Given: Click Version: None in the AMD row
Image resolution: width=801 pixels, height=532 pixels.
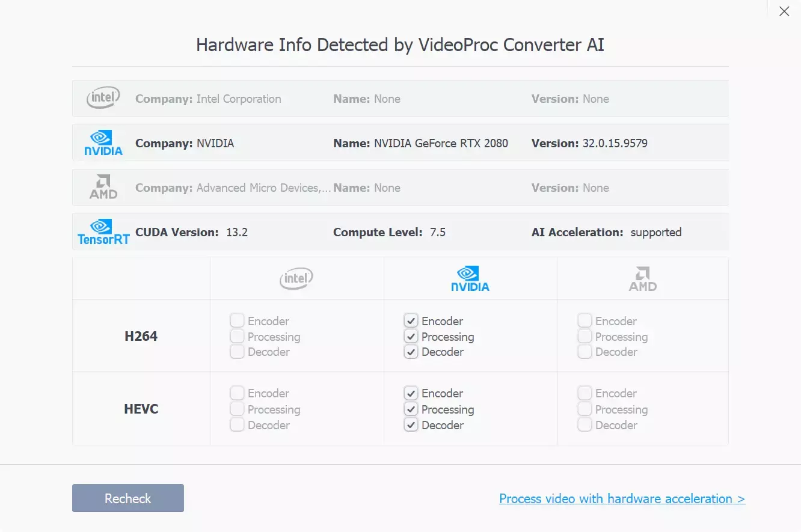Looking at the screenshot, I should click(570, 188).
